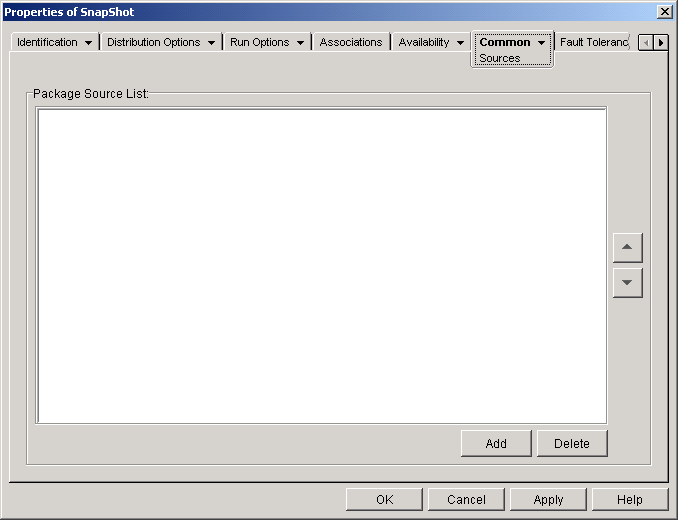Cancel the properties dialog
This screenshot has width=678, height=520.
tap(466, 500)
